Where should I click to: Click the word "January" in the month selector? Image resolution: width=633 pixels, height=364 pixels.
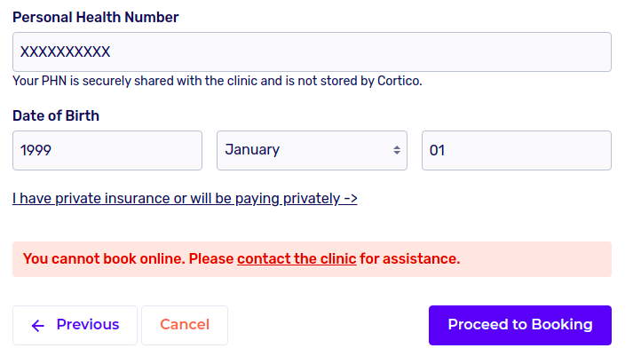[252, 150]
